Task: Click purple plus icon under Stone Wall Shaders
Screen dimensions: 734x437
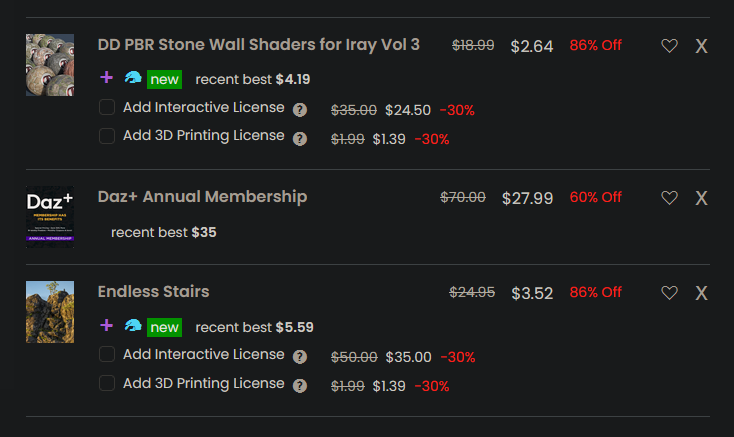Action: 107,77
